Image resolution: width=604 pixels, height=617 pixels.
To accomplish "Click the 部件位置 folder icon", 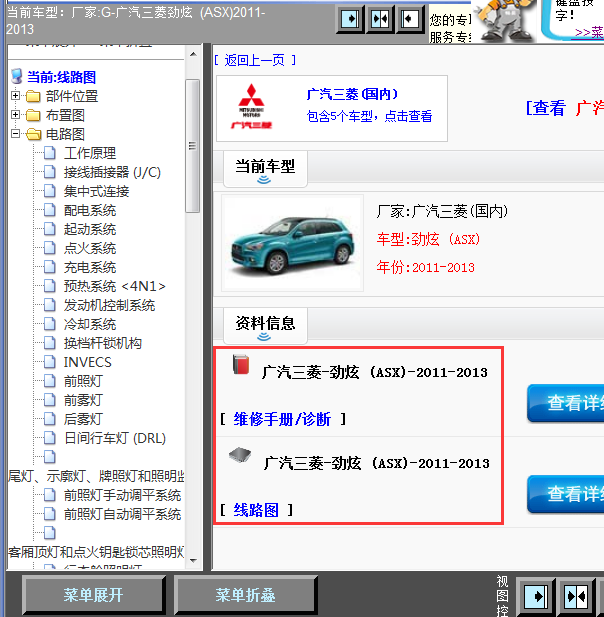I will pyautogui.click(x=33, y=96).
